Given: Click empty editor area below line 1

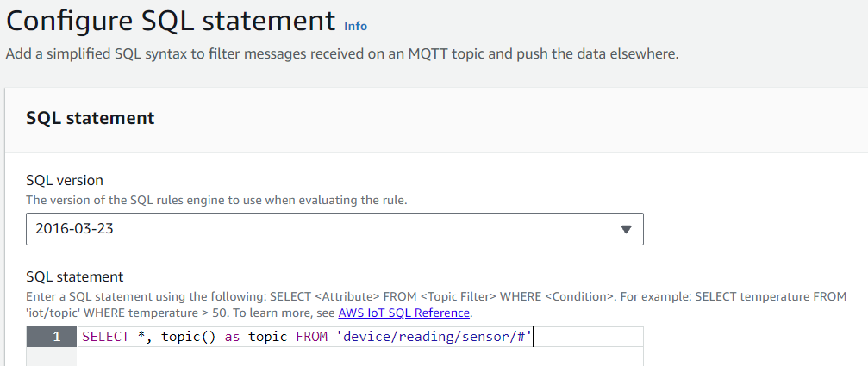Looking at the screenshot, I should tap(359, 357).
